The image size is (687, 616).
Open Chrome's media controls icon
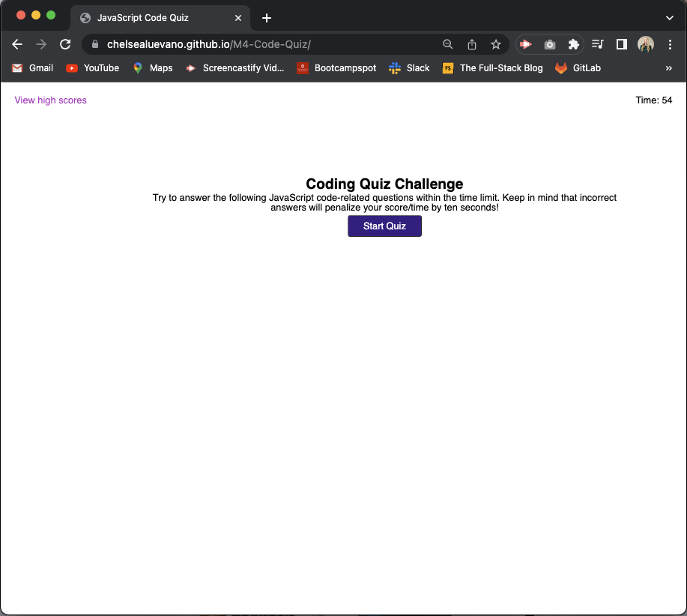(597, 44)
